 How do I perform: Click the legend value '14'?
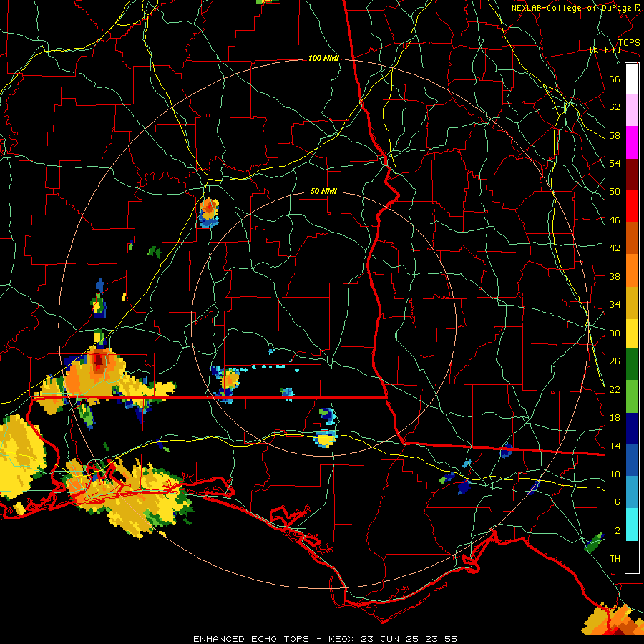tap(615, 446)
